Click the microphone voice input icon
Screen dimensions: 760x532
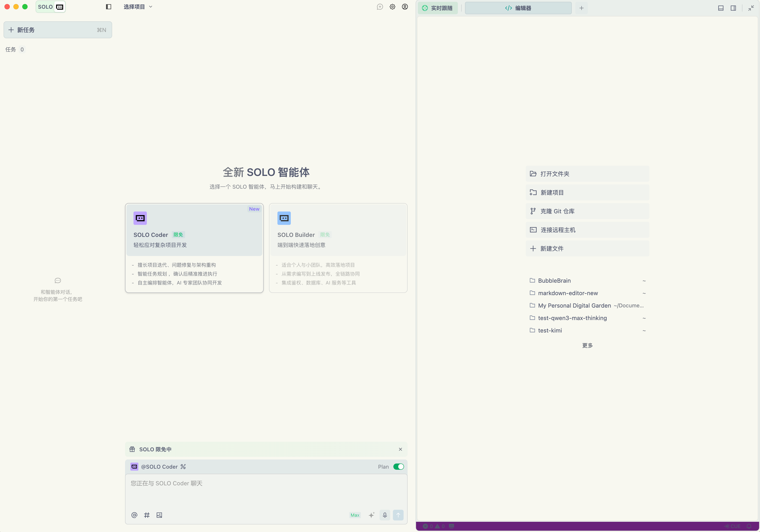[385, 515]
